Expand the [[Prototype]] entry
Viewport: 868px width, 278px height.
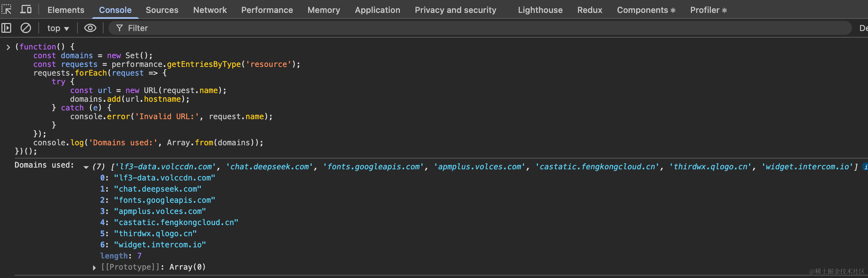pos(94,268)
